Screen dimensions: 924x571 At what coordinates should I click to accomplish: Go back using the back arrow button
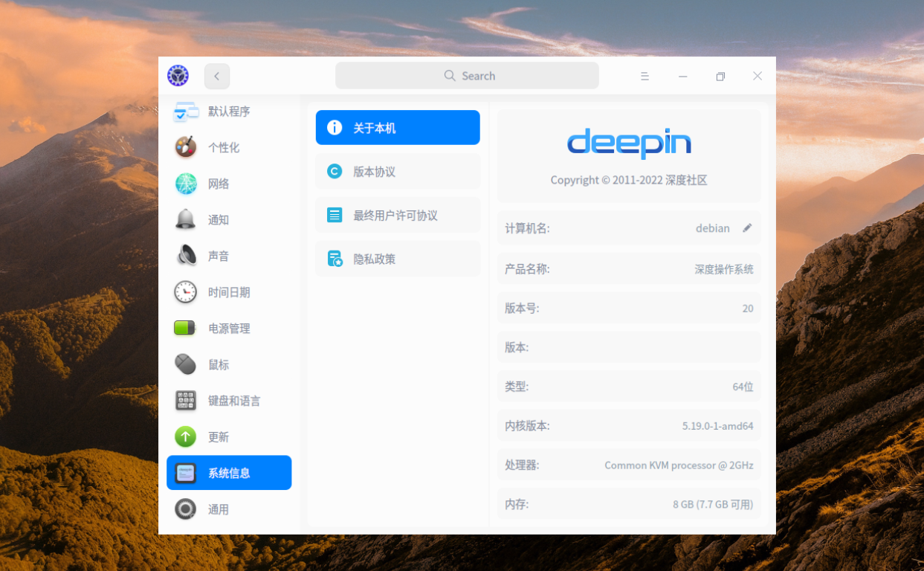pyautogui.click(x=216, y=75)
